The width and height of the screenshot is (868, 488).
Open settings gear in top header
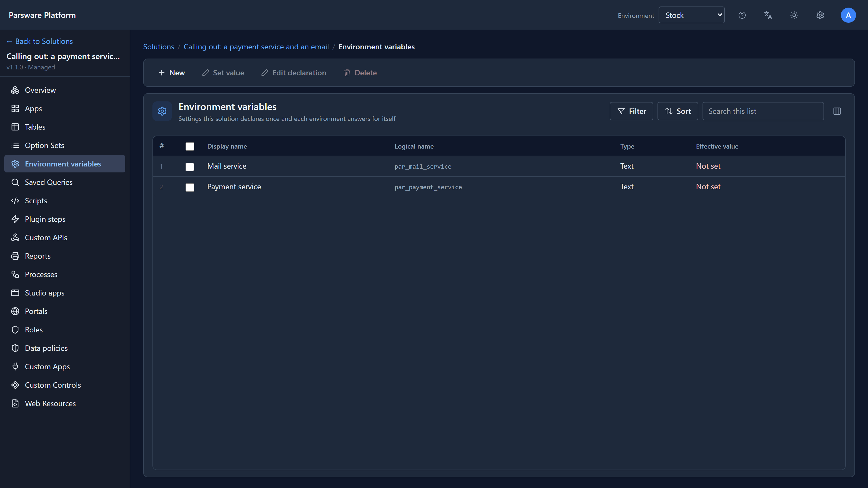point(820,15)
